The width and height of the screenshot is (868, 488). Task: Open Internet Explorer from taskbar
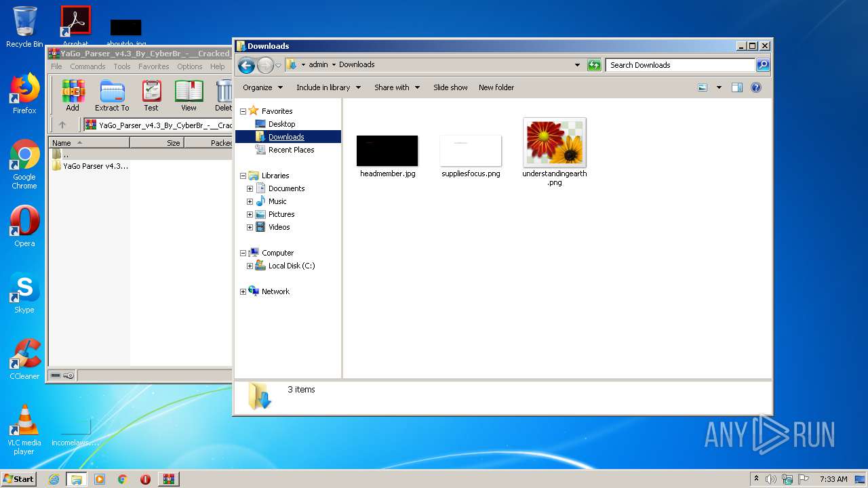click(x=54, y=479)
